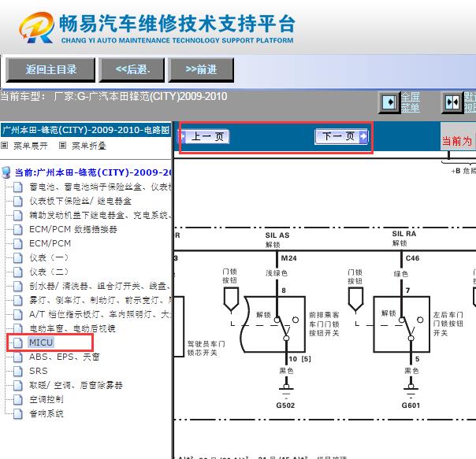Open ECM/PCM 数据插接器 entry

pyautogui.click(x=73, y=229)
